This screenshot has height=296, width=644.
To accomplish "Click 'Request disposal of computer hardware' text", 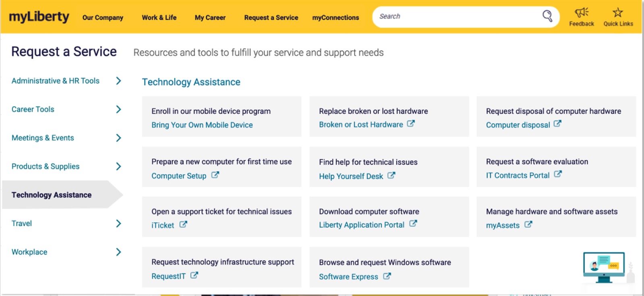I will tap(553, 111).
